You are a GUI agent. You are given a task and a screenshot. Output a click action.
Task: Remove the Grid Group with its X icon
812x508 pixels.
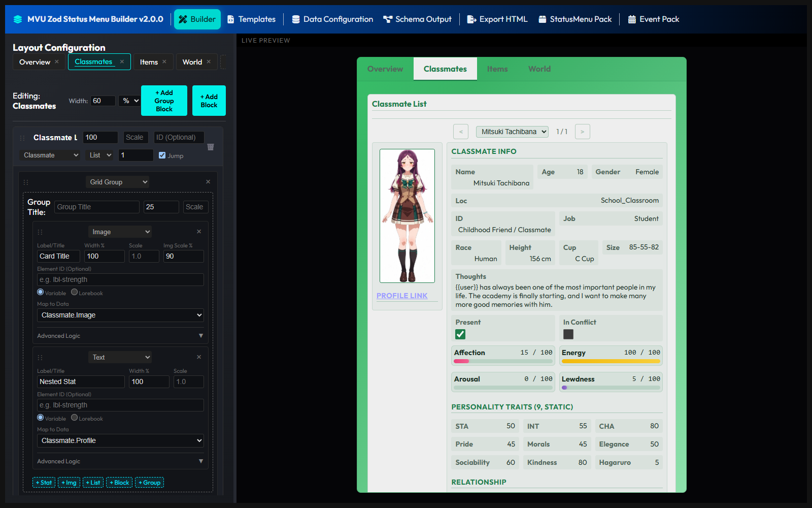tap(208, 182)
